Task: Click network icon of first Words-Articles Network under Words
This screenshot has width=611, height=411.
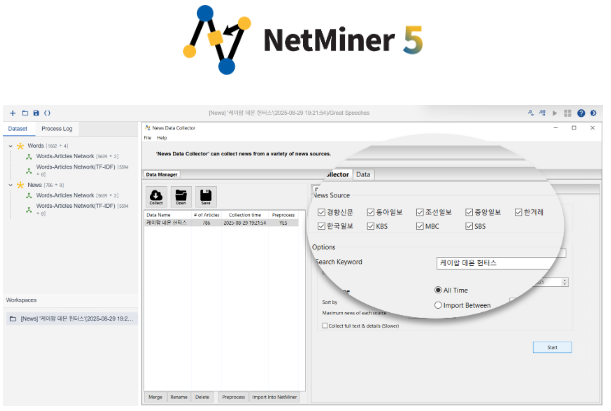Action: (x=29, y=157)
